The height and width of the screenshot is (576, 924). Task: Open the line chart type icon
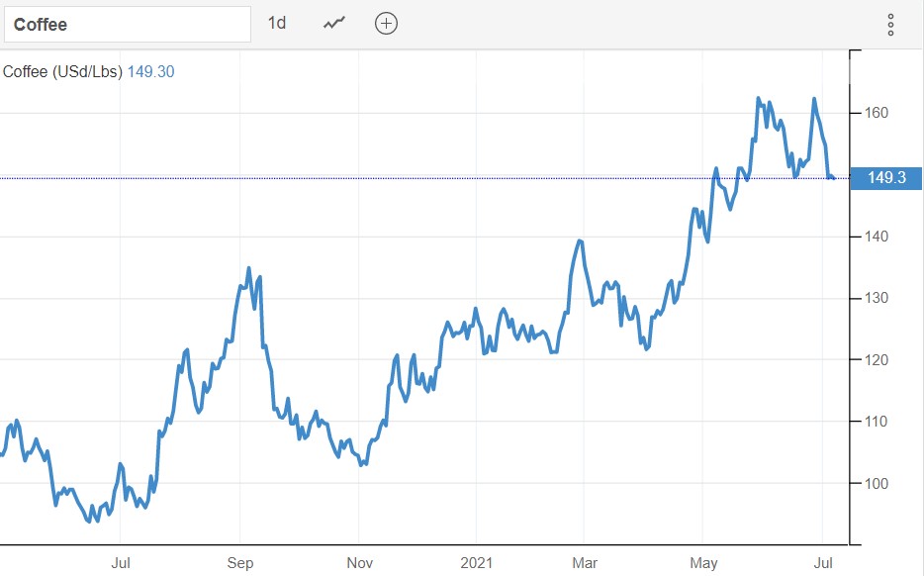point(334,23)
